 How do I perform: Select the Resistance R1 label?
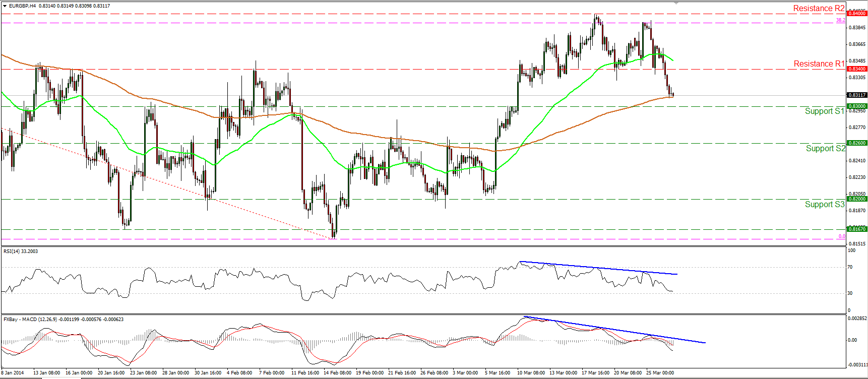click(819, 64)
